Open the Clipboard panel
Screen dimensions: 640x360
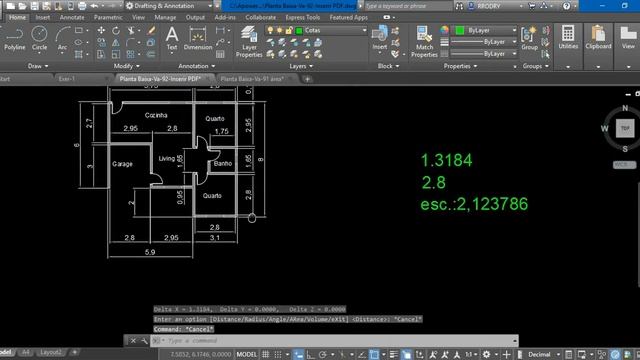coord(598,38)
